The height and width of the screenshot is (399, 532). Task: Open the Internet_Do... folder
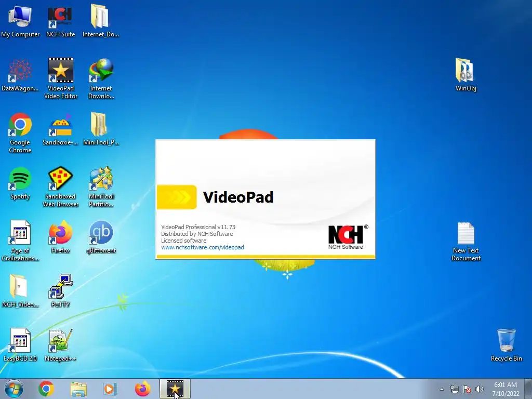(x=100, y=20)
